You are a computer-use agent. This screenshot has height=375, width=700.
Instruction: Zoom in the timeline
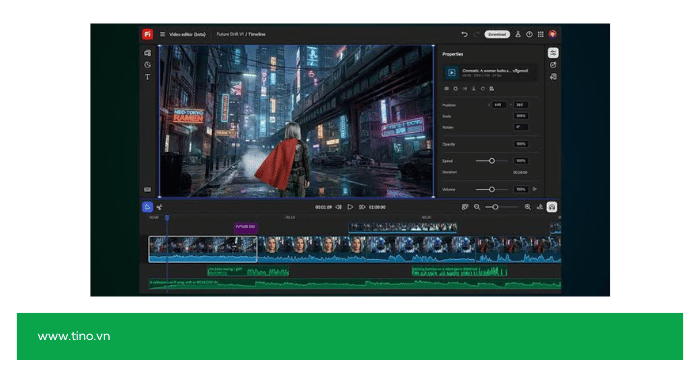(x=528, y=207)
